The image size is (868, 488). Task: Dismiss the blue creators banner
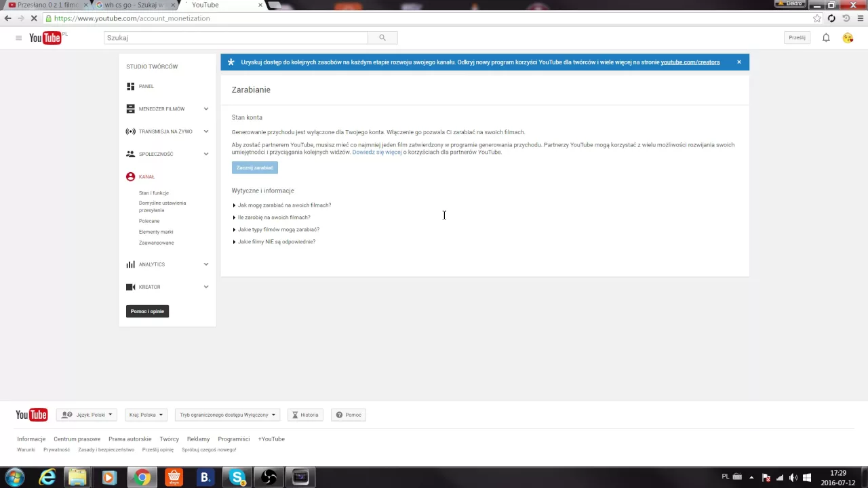[738, 62]
